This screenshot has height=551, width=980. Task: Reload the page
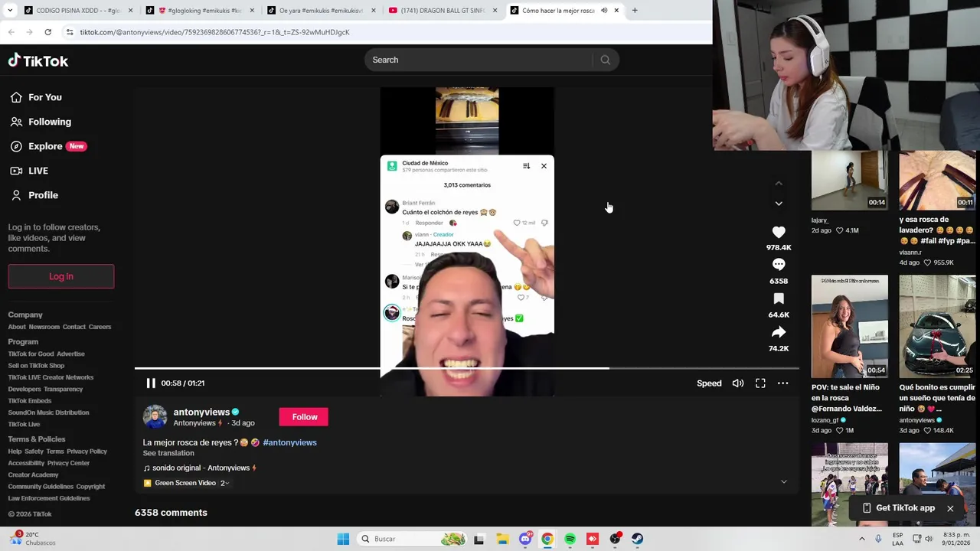[x=47, y=32]
